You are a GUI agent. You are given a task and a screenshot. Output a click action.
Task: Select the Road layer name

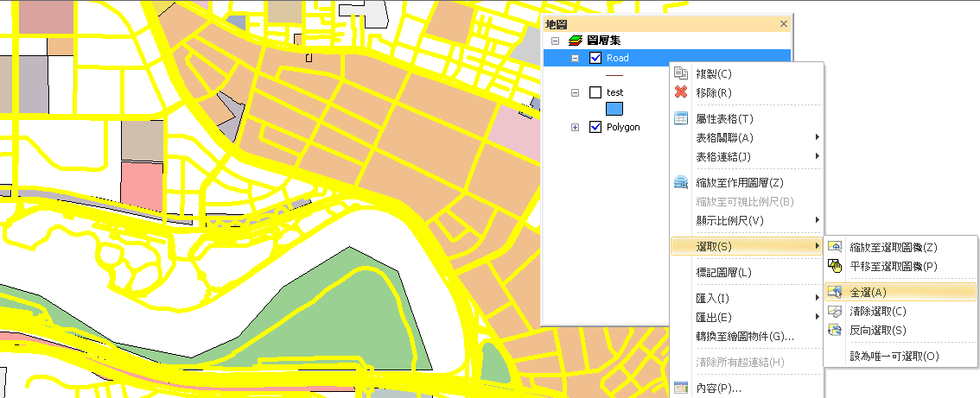tap(618, 58)
